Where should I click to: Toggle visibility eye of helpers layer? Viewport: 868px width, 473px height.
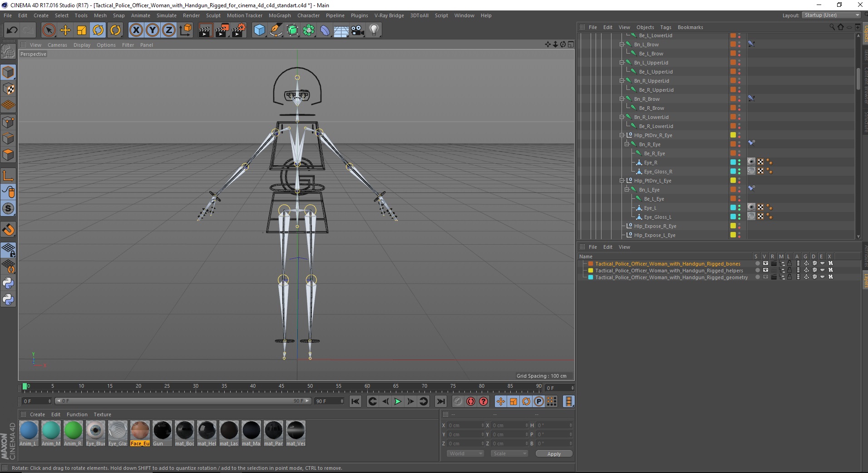765,270
